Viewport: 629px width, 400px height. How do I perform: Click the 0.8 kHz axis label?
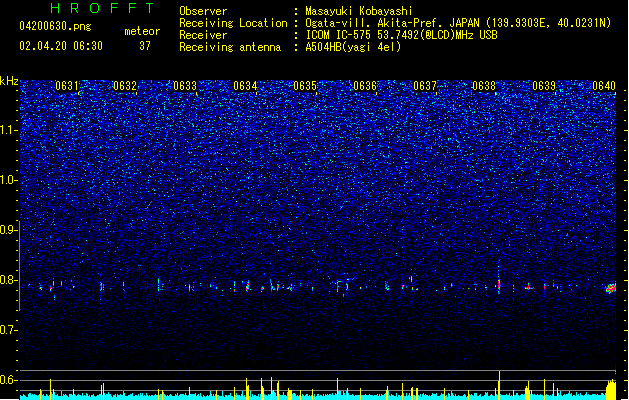[x=9, y=280]
